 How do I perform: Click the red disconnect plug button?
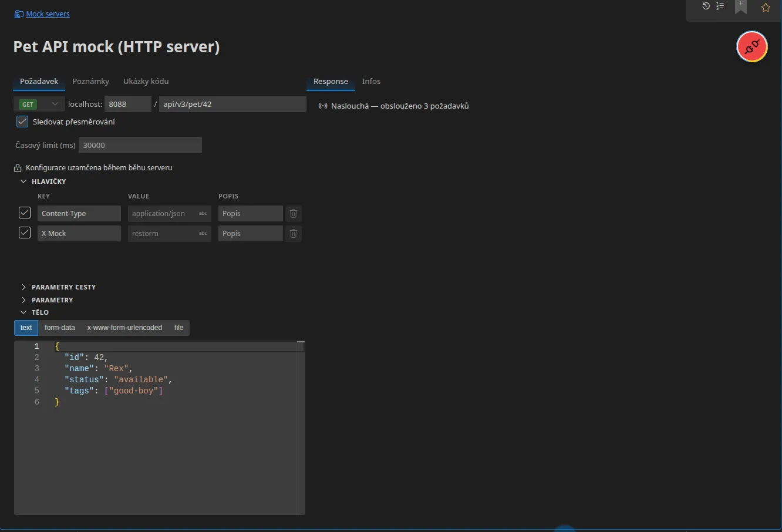752,47
